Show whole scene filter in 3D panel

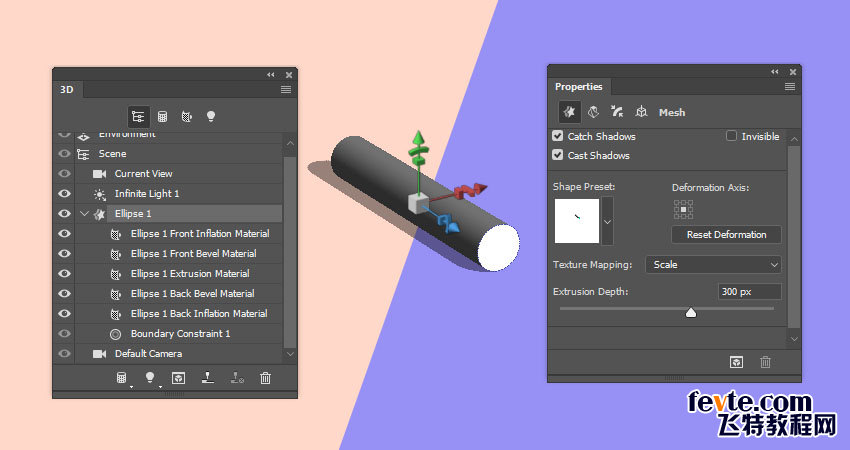138,116
